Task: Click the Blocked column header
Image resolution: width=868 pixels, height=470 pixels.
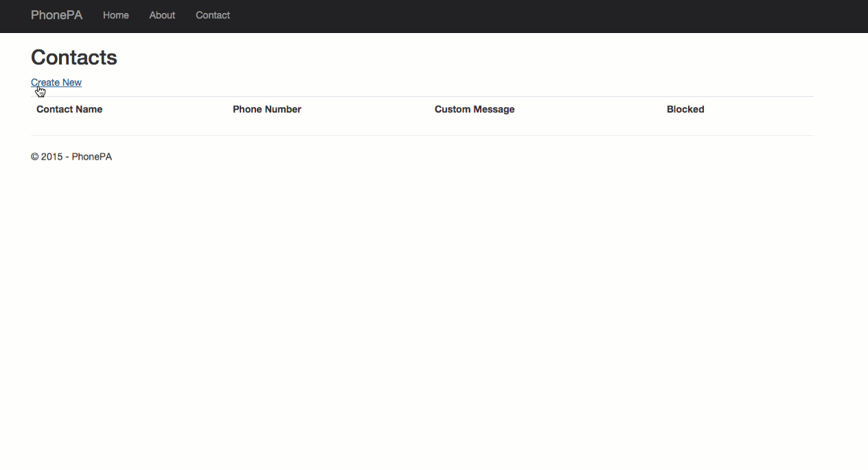Action: tap(685, 109)
